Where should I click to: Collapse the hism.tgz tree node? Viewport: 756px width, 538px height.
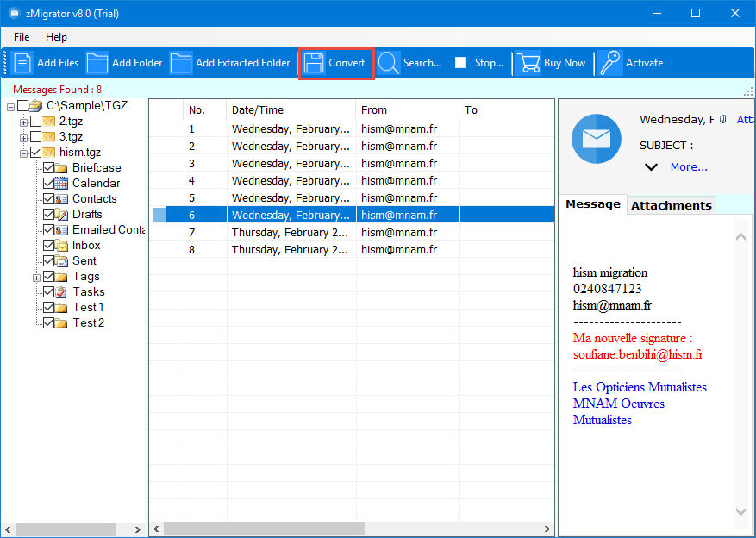click(x=23, y=153)
